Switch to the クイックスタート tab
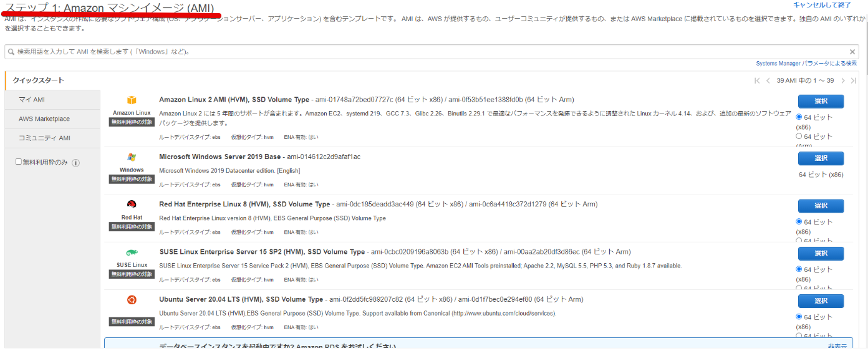Screen dimensions: 868x356 pyautogui.click(x=52, y=80)
